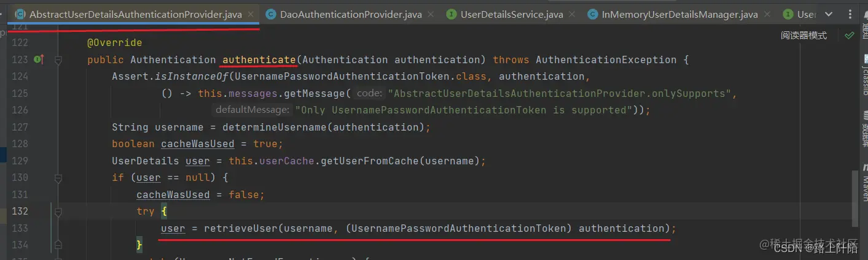Click line number 132 in the gutter
The image size is (868, 260).
20,211
